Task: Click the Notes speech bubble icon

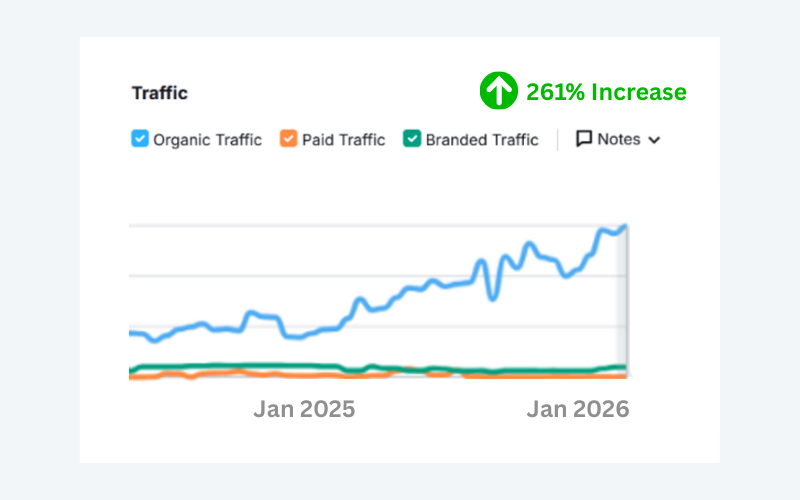Action: coord(584,139)
